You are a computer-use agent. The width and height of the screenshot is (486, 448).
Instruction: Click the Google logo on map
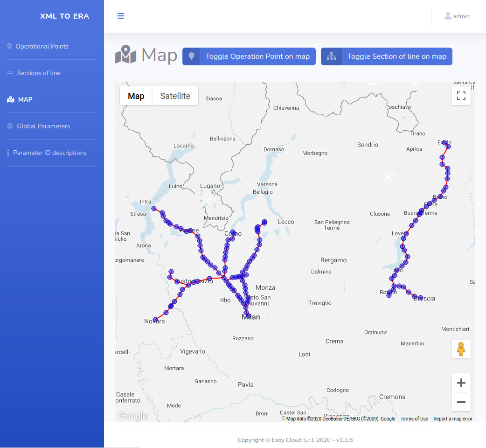(x=132, y=416)
